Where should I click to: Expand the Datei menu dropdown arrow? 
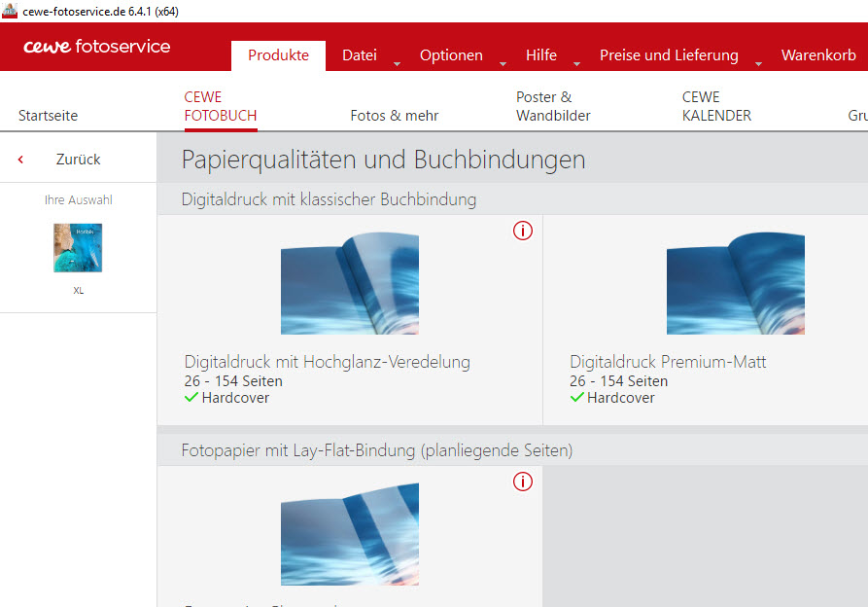[397, 64]
